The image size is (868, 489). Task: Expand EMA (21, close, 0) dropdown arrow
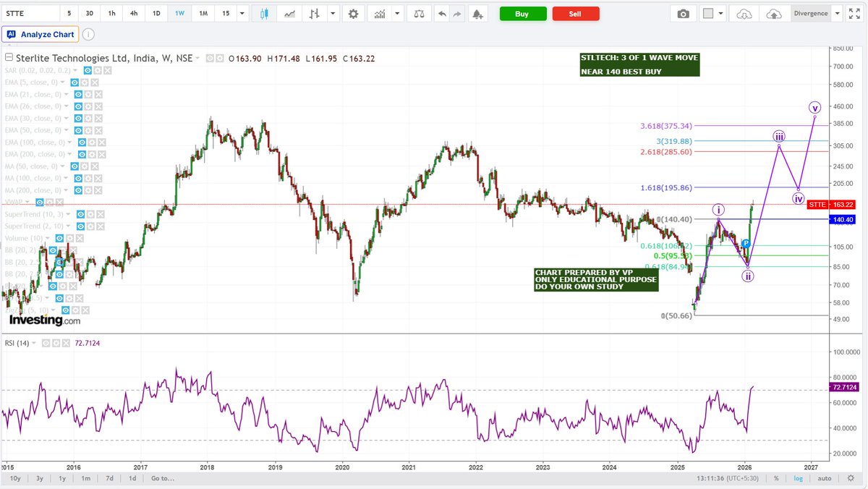click(x=65, y=94)
